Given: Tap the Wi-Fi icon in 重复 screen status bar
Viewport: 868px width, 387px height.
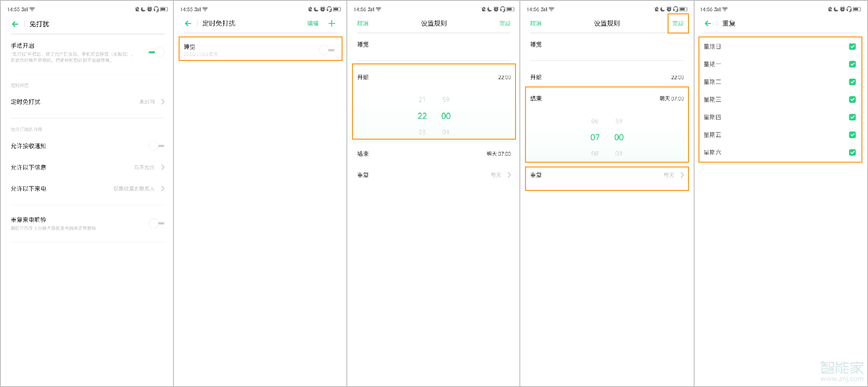Looking at the screenshot, I should [725, 9].
